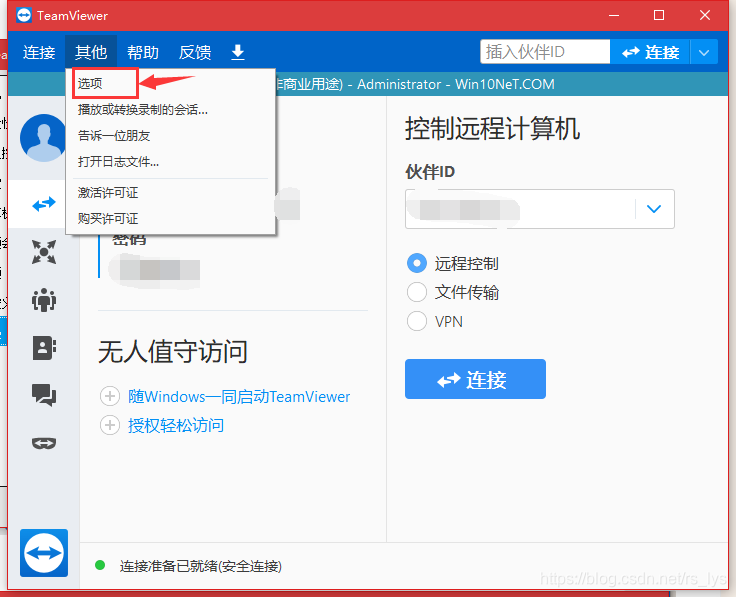The image size is (736, 597).
Task: Open the 连接 menu
Action: [39, 52]
